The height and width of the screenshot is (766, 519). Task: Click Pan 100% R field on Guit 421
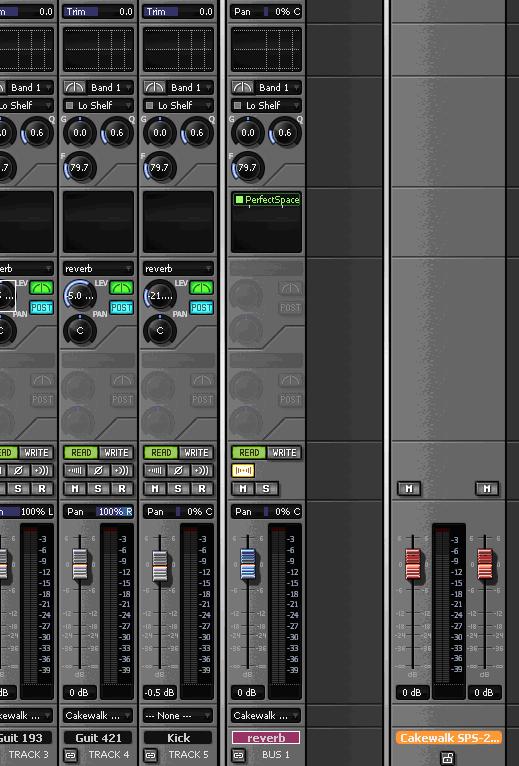(98, 512)
